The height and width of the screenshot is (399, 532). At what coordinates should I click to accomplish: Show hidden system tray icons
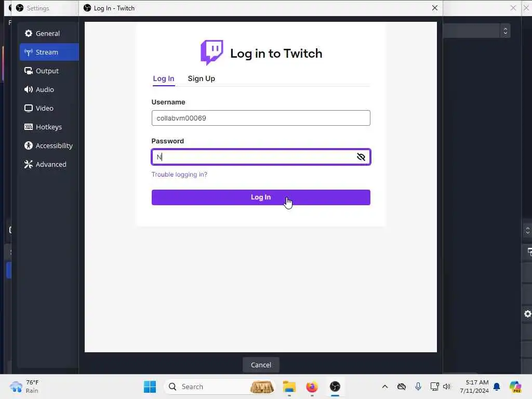click(x=385, y=387)
